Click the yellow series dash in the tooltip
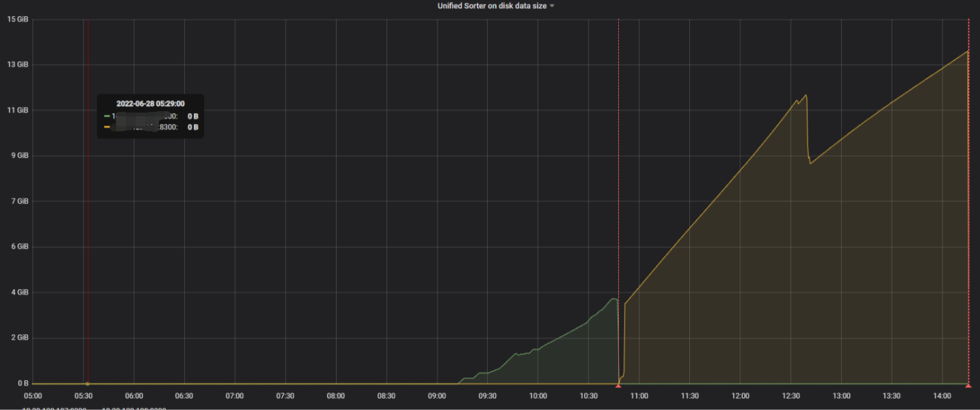980x410 pixels. (107, 127)
